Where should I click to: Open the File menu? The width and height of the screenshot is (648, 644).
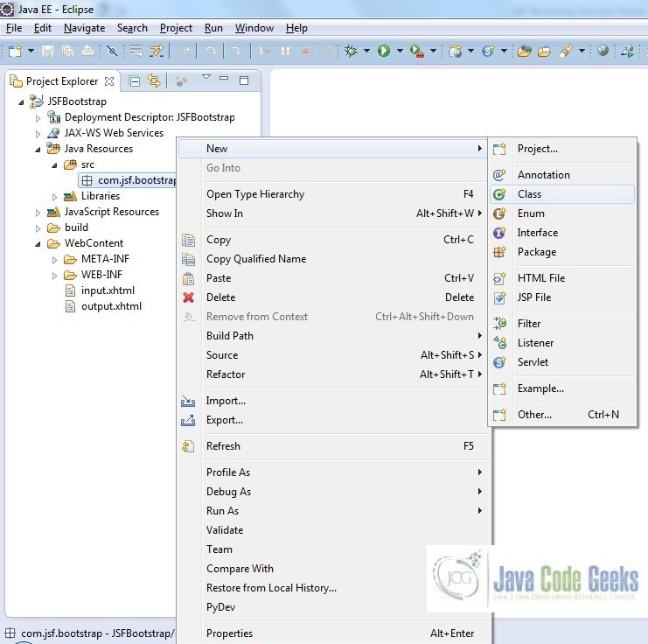coord(14,28)
